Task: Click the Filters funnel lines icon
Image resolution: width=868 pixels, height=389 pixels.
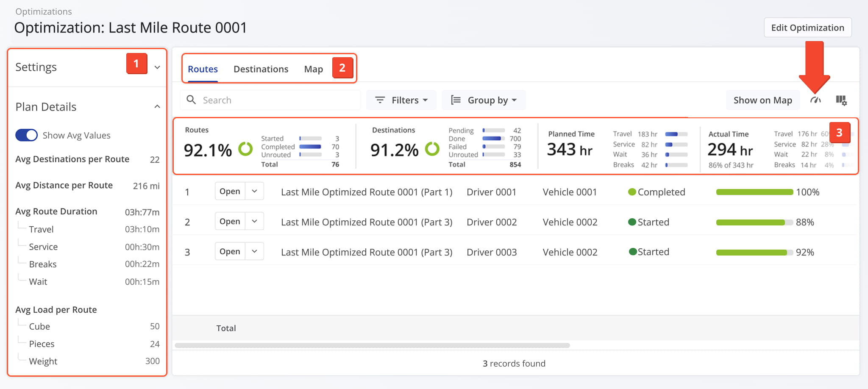Action: coord(380,100)
